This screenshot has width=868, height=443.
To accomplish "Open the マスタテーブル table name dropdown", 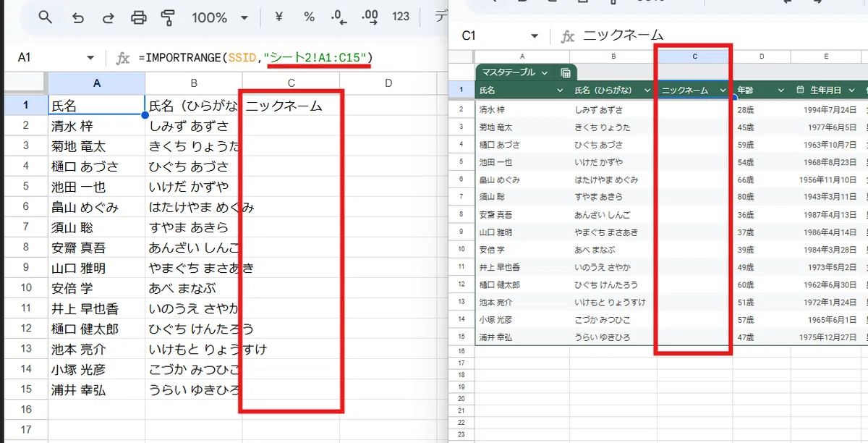I will point(544,72).
